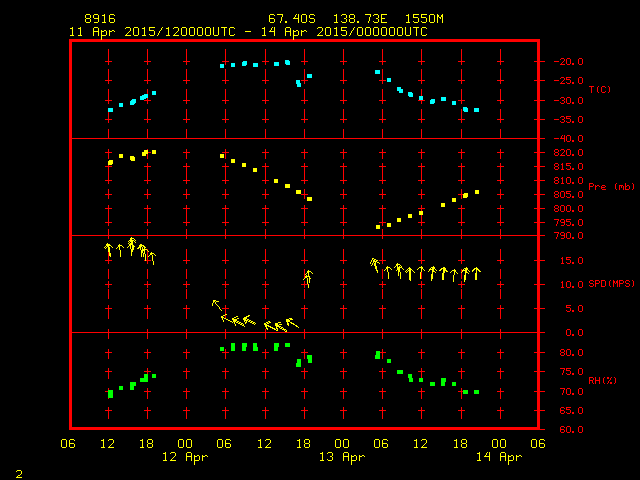
Task: Click the -20.0 temperature tick label
Action: (568, 62)
